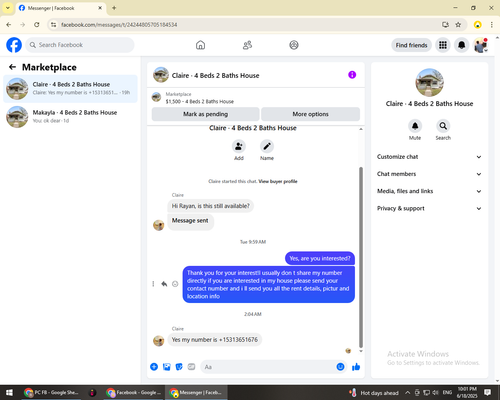500x400 pixels.
Task: Send a thumbs up like
Action: click(356, 367)
